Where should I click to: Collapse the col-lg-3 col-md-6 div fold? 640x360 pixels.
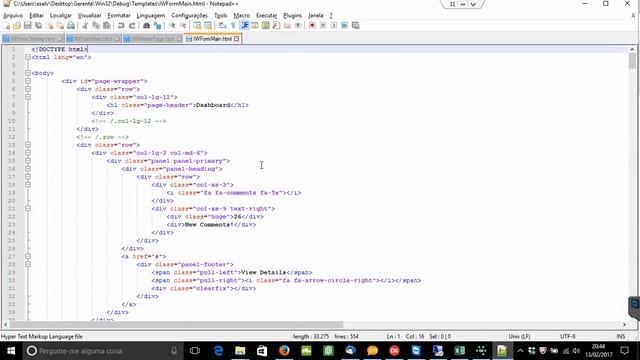pyautogui.click(x=28, y=153)
